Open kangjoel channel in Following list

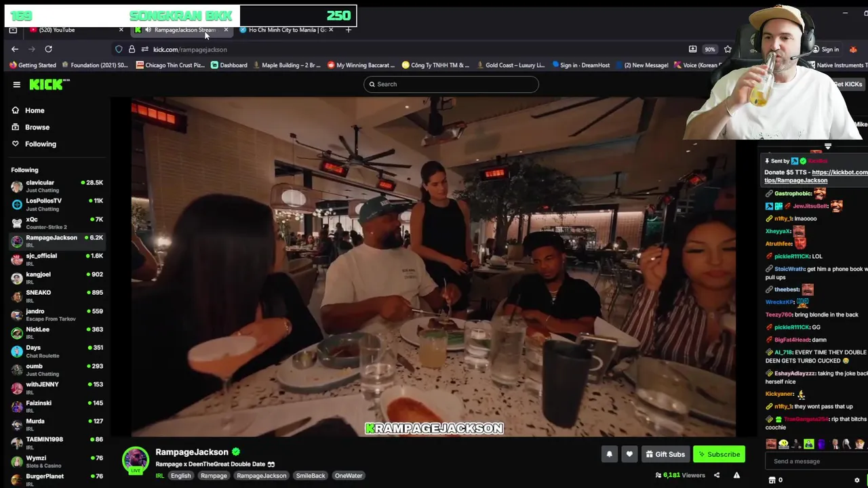58,278
